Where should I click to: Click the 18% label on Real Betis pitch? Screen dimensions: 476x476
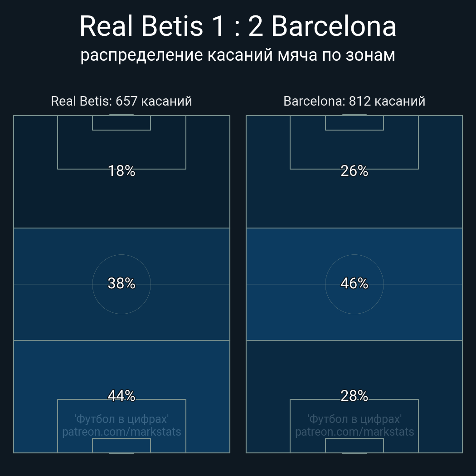(121, 171)
